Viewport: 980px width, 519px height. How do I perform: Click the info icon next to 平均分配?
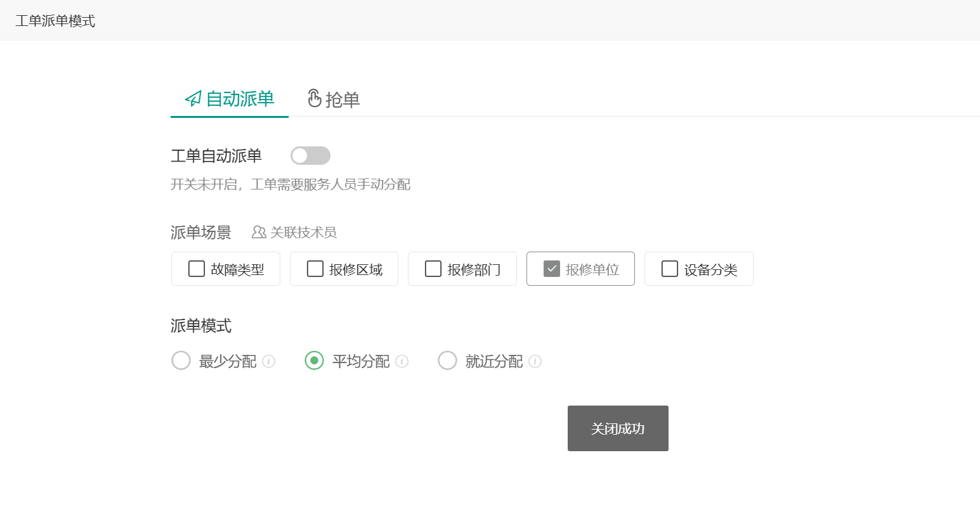[402, 361]
